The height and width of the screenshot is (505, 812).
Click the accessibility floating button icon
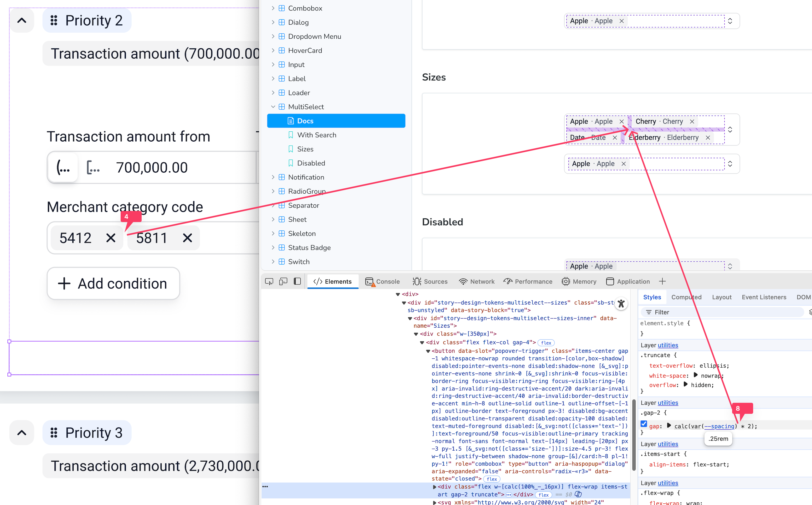(621, 303)
